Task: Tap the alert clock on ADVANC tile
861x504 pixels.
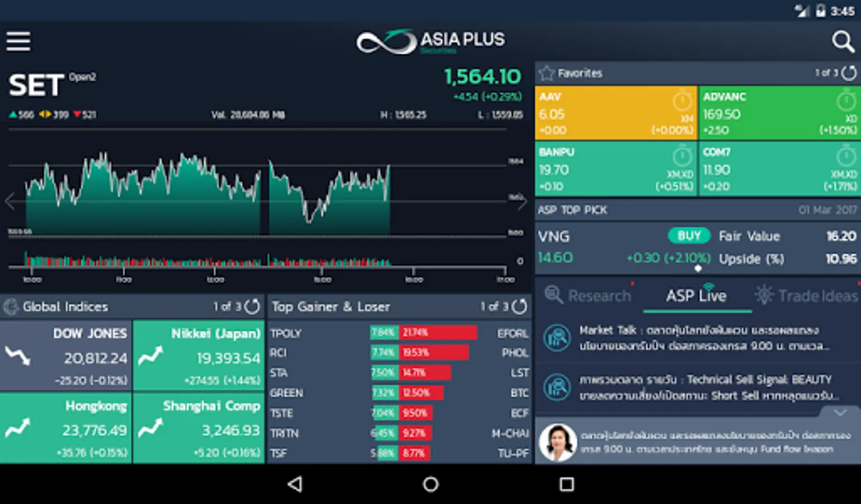Action: tap(846, 101)
